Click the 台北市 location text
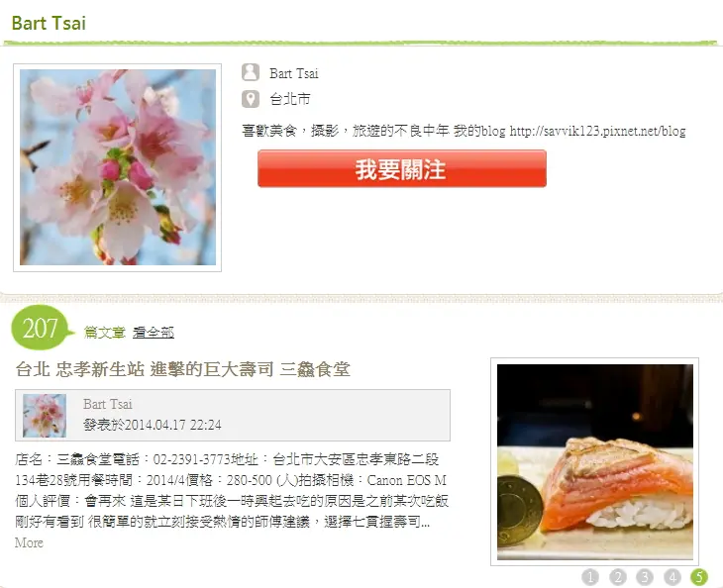 coord(290,99)
